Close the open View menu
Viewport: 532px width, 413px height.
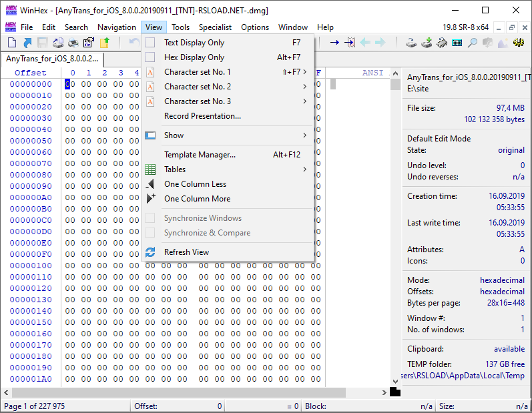tap(154, 27)
